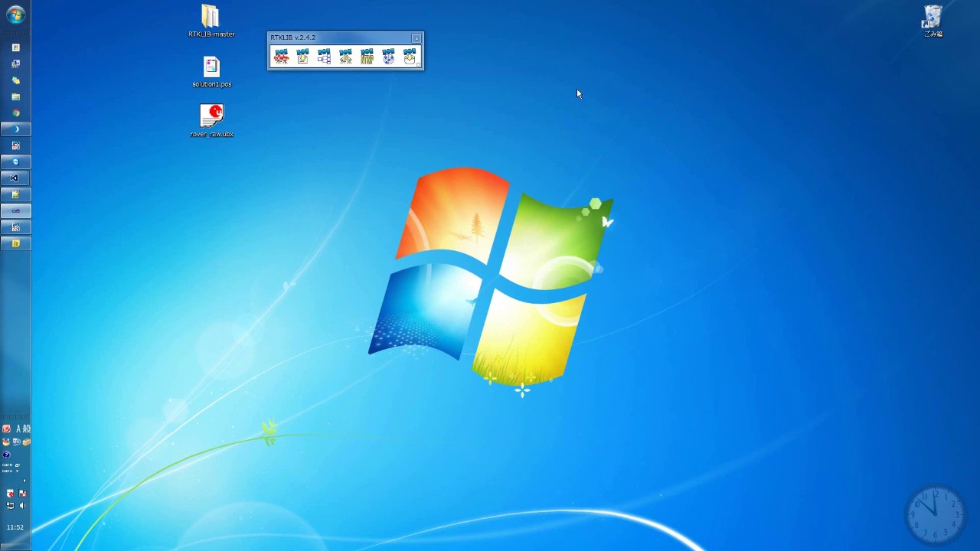Launch RTKCONV converter in RTKLIB launcher
The width and height of the screenshot is (980, 551).
tap(302, 57)
